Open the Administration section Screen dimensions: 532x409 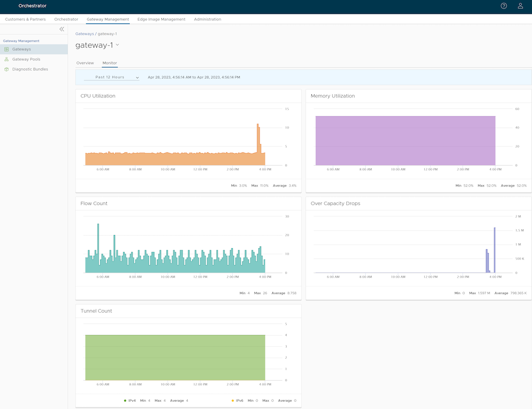coord(207,19)
